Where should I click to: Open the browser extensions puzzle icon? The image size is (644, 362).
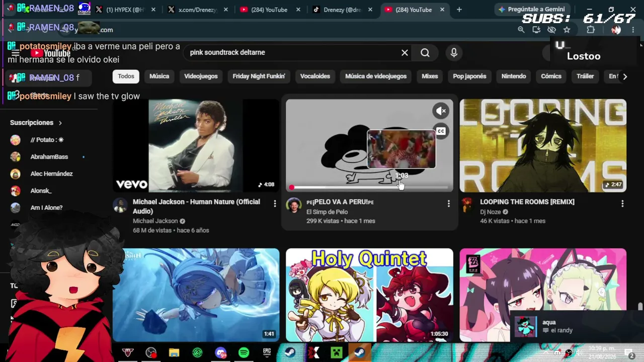(591, 30)
